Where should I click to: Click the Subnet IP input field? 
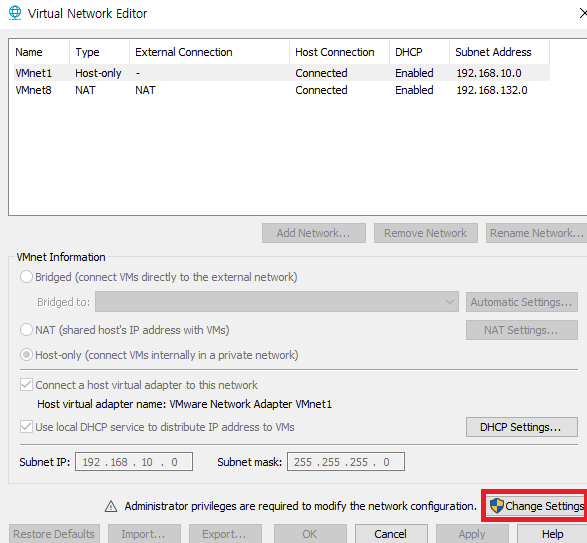coord(134,462)
